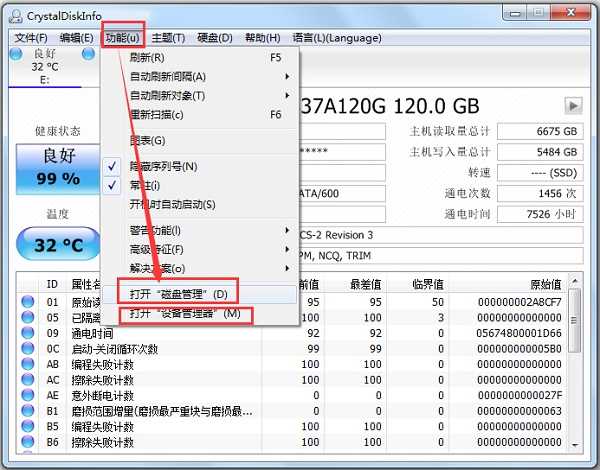Select the E: drive with 良好 status

(x=44, y=67)
